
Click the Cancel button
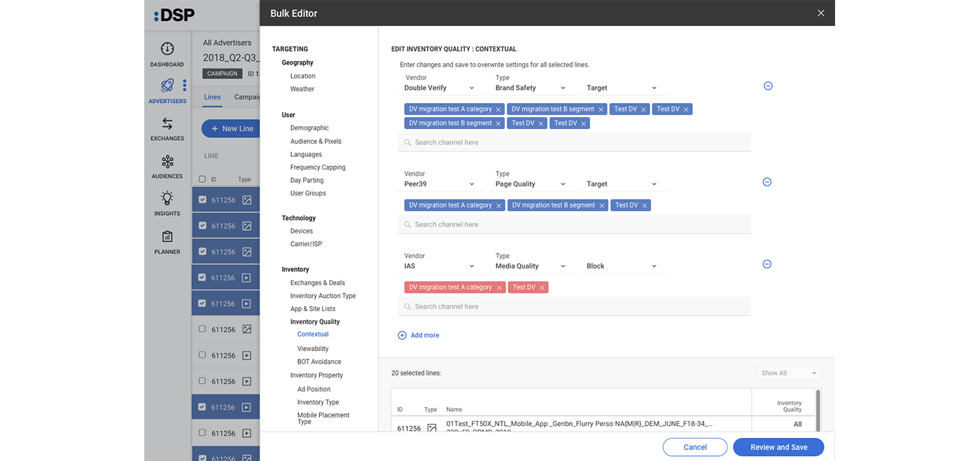pos(695,447)
